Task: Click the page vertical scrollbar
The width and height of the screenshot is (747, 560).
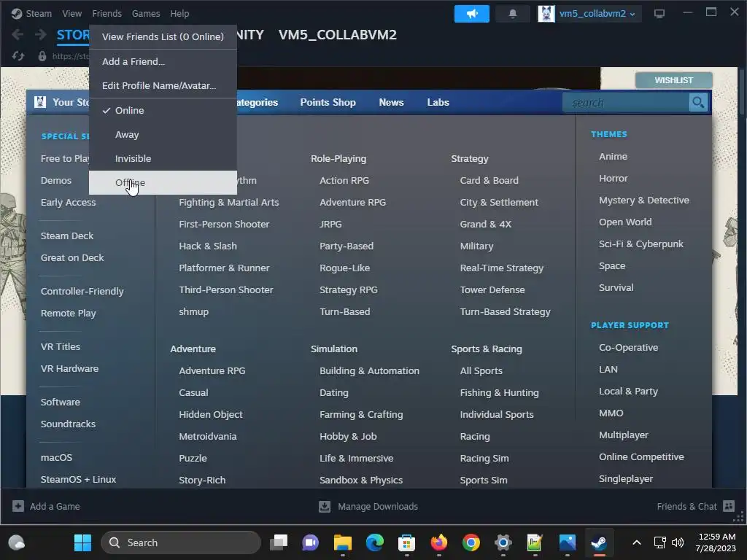Action: (741, 90)
